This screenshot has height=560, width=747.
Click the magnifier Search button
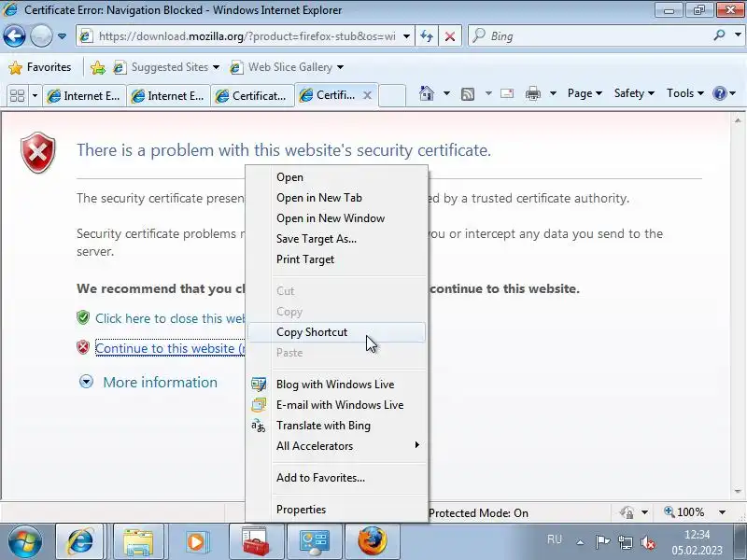pyautogui.click(x=719, y=35)
